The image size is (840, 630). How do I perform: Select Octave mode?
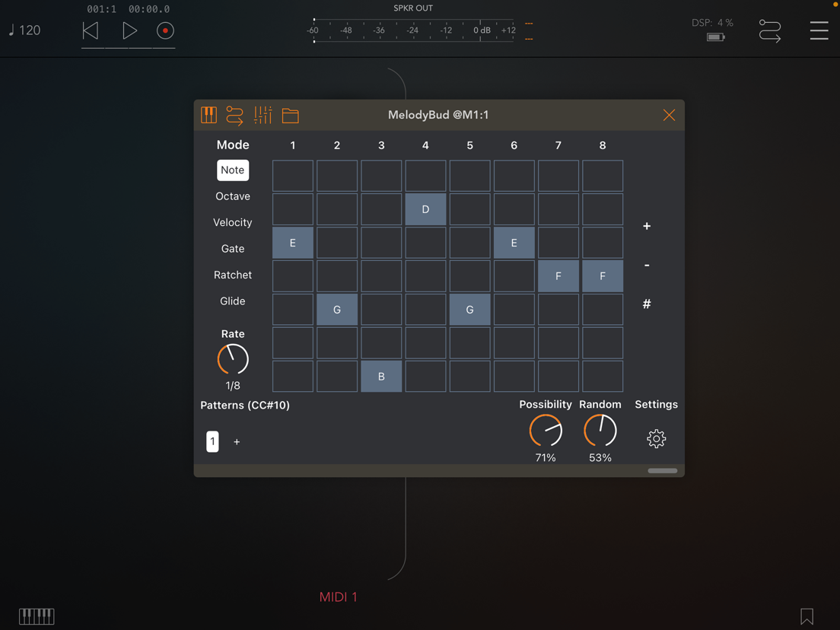tap(233, 196)
